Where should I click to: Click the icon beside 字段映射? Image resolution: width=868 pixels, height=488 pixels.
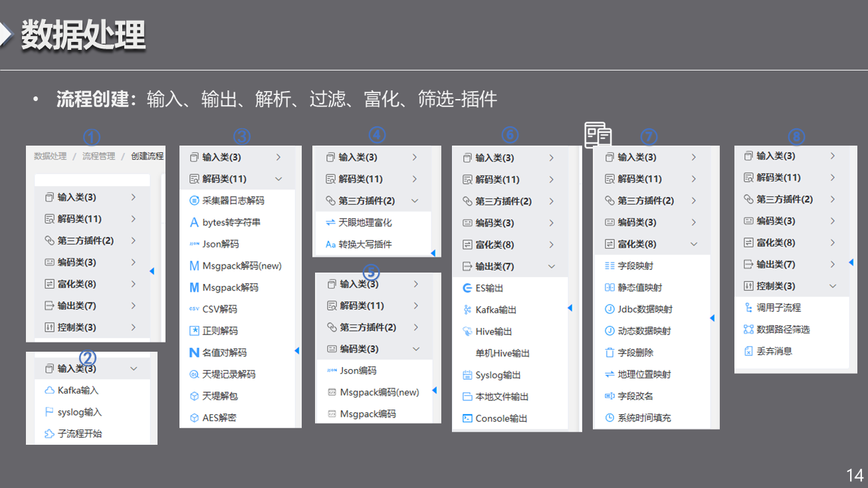tap(609, 266)
